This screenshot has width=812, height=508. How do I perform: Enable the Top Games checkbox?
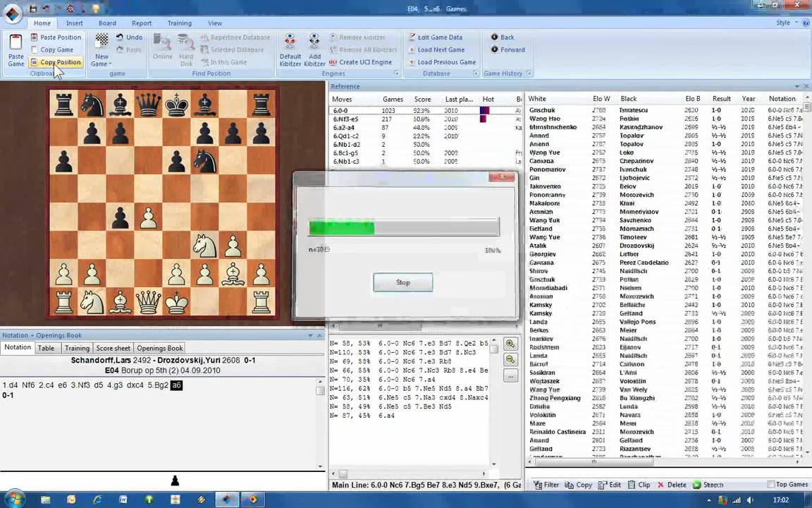pyautogui.click(x=770, y=485)
